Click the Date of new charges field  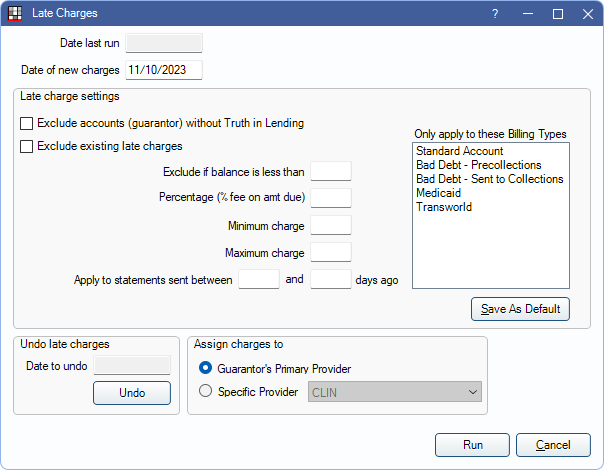pyautogui.click(x=164, y=70)
